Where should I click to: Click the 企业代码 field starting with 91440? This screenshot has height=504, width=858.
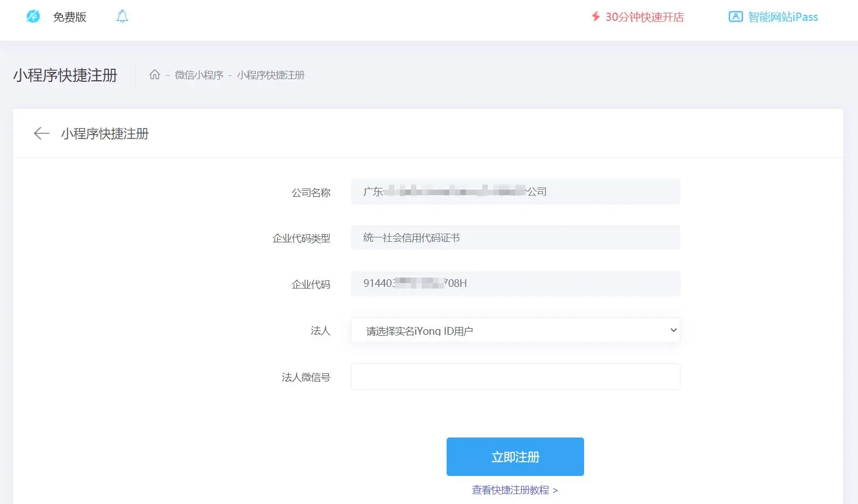515,284
